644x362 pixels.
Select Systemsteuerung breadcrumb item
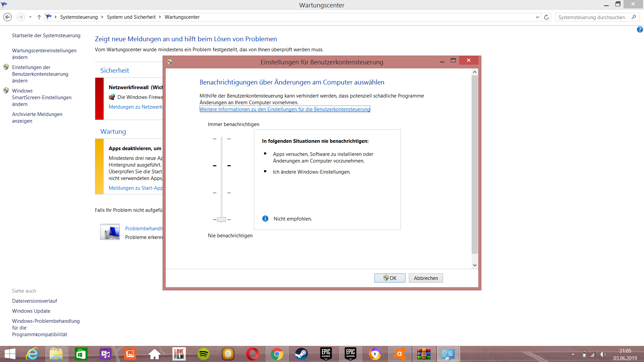point(79,17)
